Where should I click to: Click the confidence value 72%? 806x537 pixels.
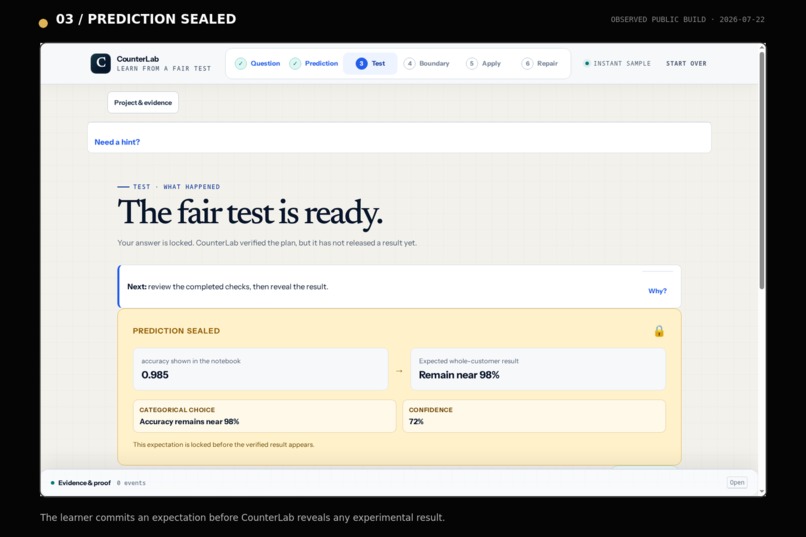click(416, 421)
